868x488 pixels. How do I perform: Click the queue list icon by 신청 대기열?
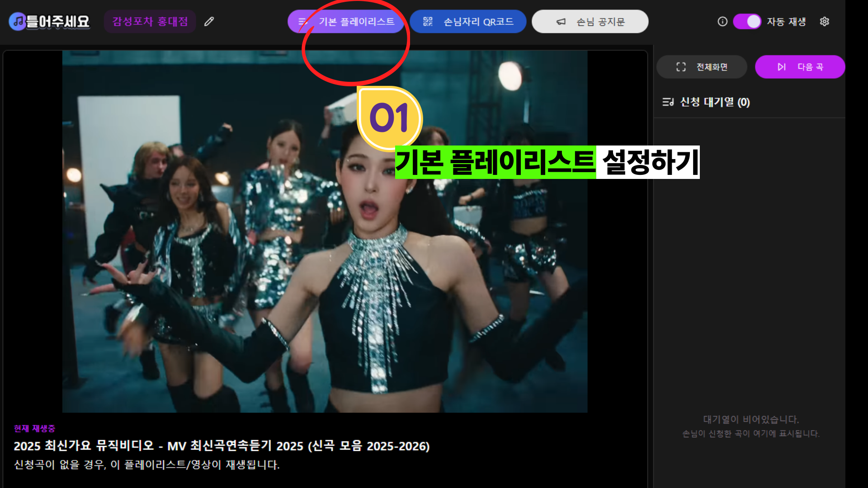668,102
